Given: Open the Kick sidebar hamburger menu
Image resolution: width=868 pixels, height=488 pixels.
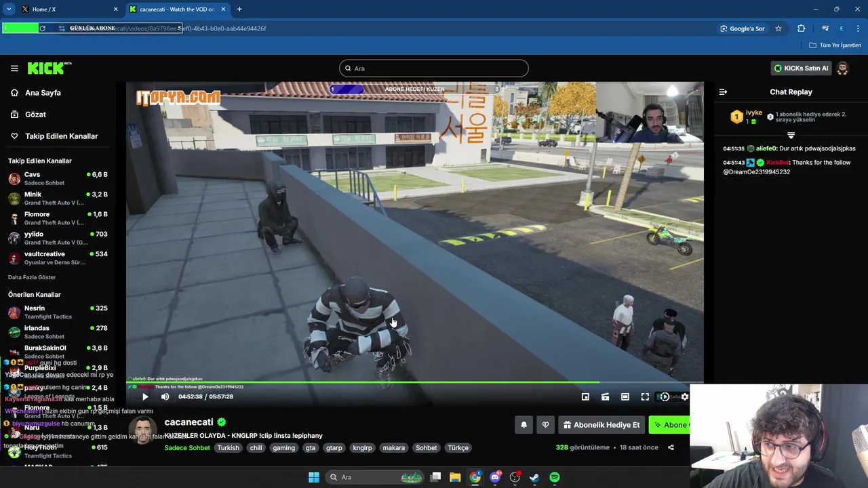Looking at the screenshot, I should pos(14,68).
